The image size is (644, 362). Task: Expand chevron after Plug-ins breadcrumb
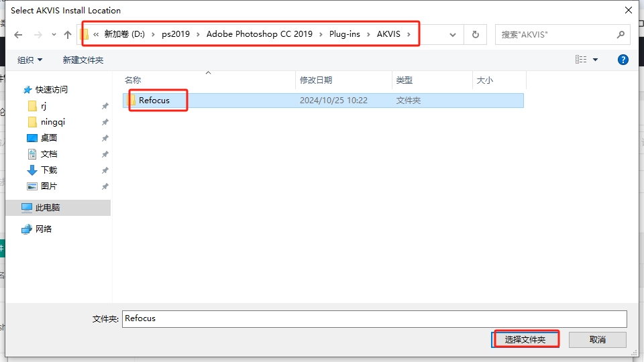(368, 34)
